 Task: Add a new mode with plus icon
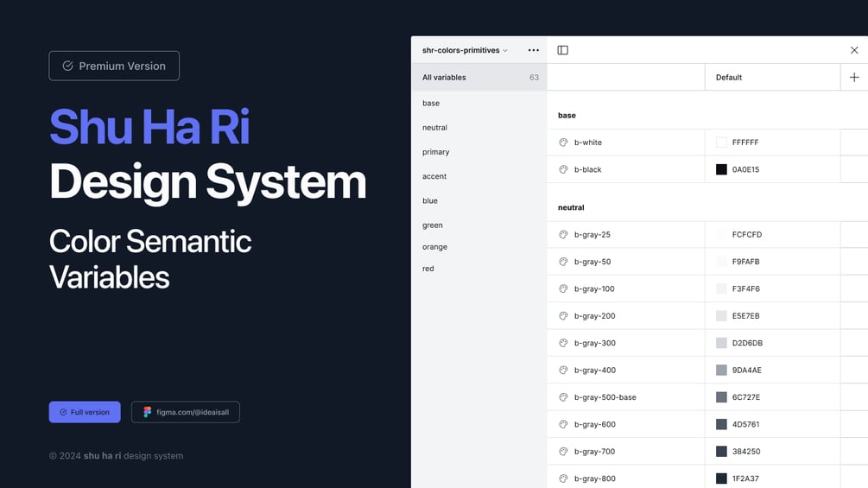point(854,78)
